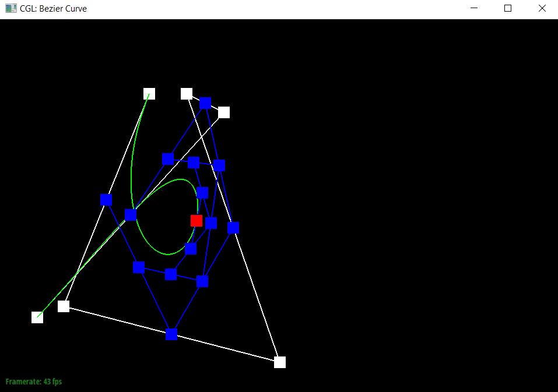Click the middle blue point of the lower trio
558x392 pixels.
coord(171,274)
